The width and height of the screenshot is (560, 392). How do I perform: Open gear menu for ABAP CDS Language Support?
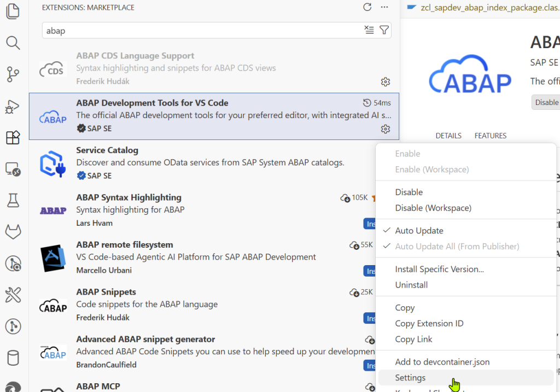386,82
